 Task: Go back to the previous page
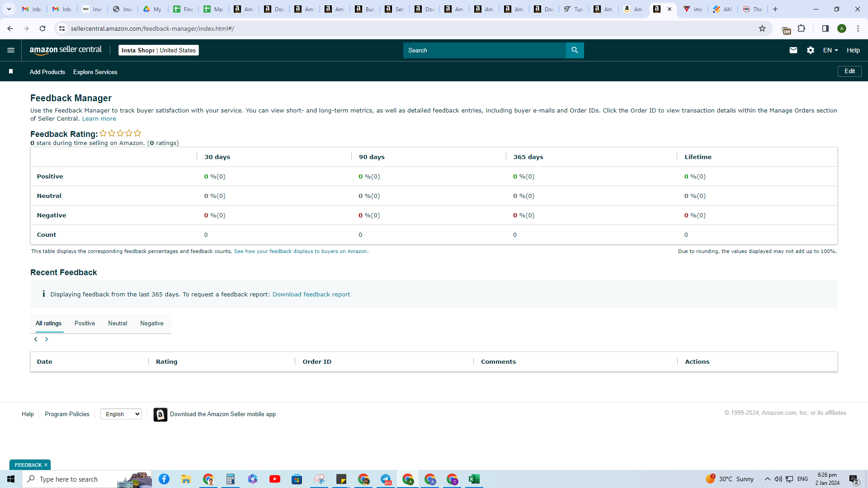click(10, 28)
